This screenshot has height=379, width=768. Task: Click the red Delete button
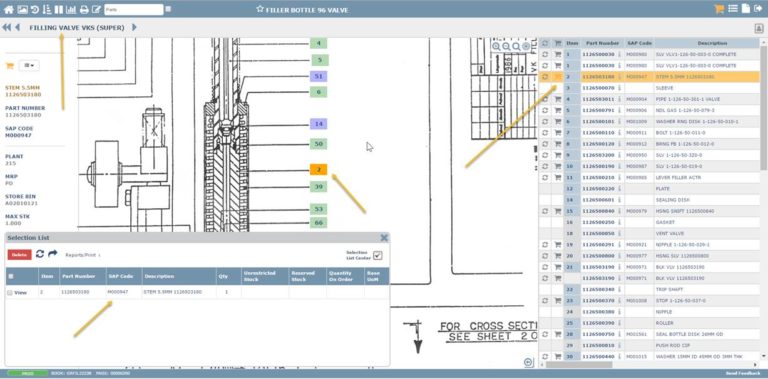[20, 255]
